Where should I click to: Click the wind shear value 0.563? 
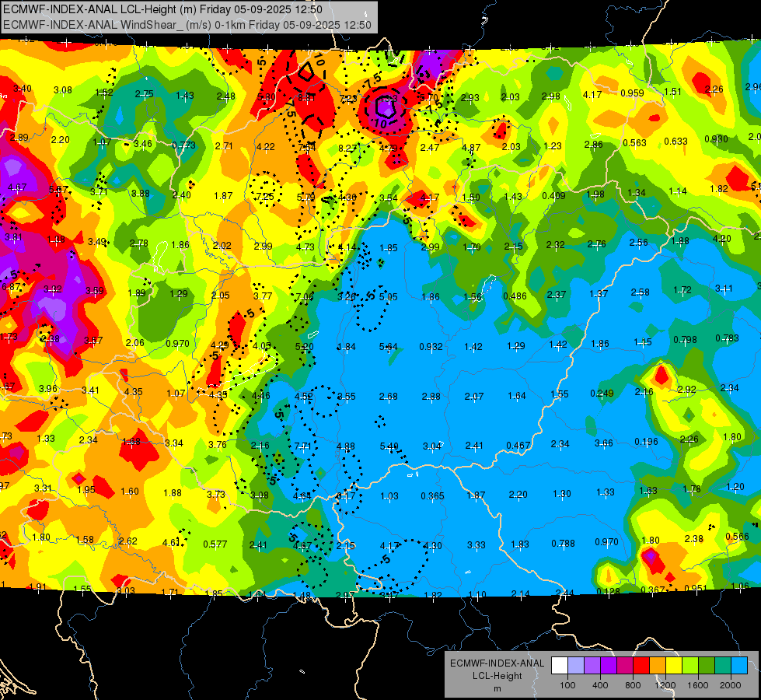(x=635, y=143)
